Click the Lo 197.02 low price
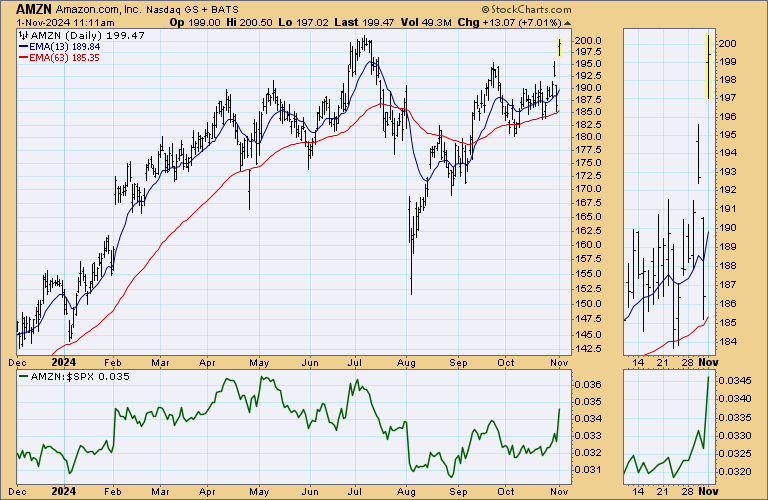This screenshot has width=768, height=500. pyautogui.click(x=303, y=23)
